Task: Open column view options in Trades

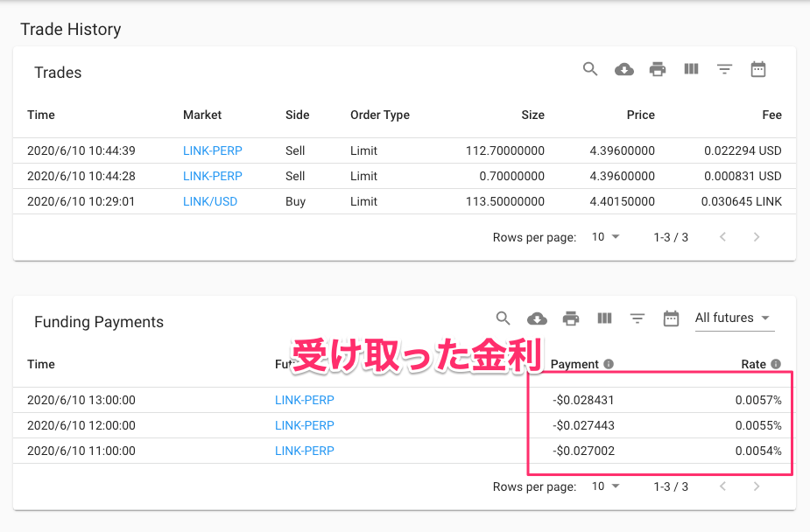Action: coord(691,69)
